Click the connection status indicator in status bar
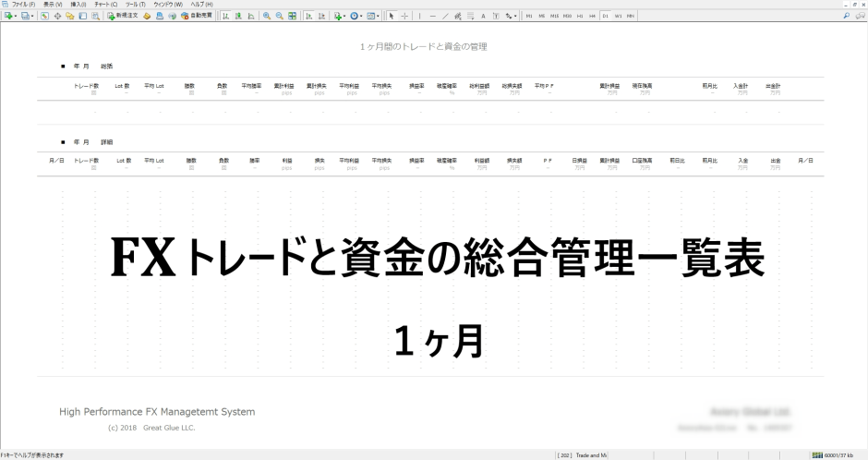 point(832,455)
